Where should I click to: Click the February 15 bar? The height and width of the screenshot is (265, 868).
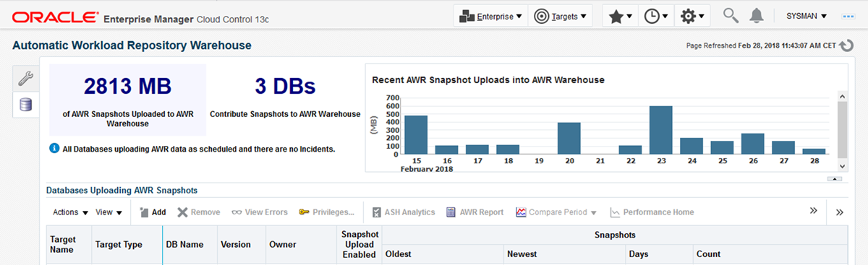click(416, 134)
